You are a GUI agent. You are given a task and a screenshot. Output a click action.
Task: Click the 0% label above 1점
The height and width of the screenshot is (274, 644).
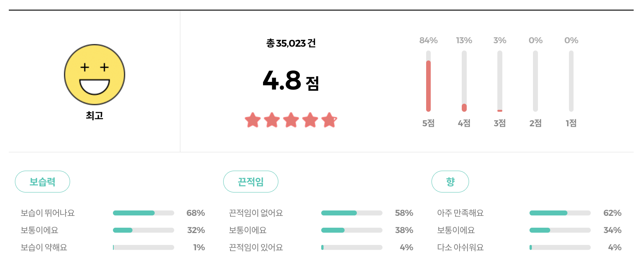pos(571,40)
